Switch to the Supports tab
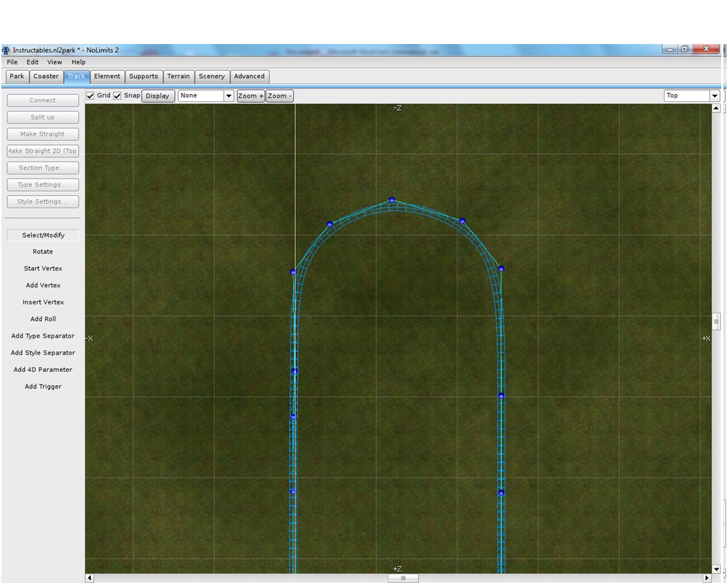 (144, 76)
